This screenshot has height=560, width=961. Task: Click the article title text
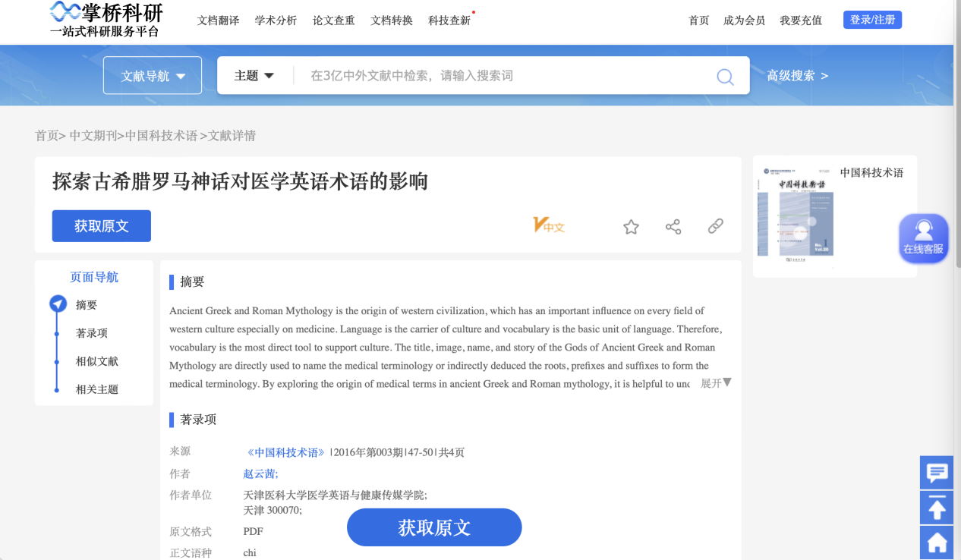click(x=241, y=182)
